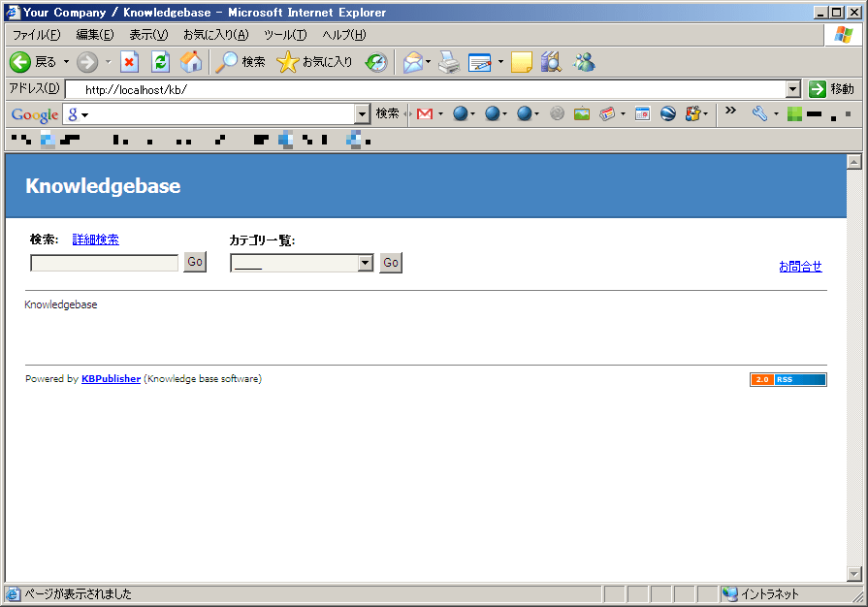Click the RSS 2.0 feed badge
The height and width of the screenshot is (607, 868).
point(788,379)
